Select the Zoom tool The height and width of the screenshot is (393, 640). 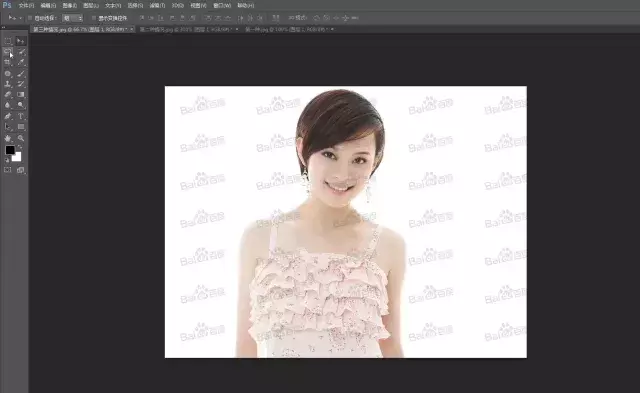point(20,138)
